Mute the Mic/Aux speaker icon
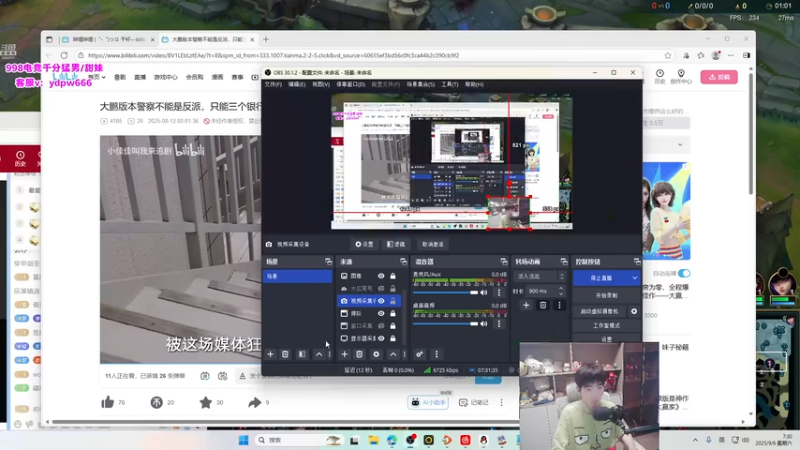Image resolution: width=800 pixels, height=450 pixels. coord(484,292)
